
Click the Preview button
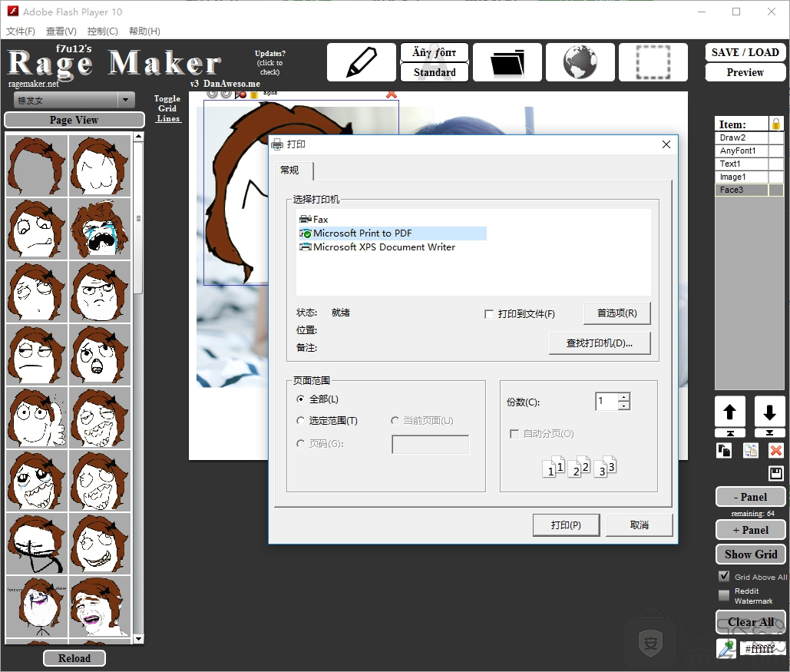pyautogui.click(x=745, y=72)
